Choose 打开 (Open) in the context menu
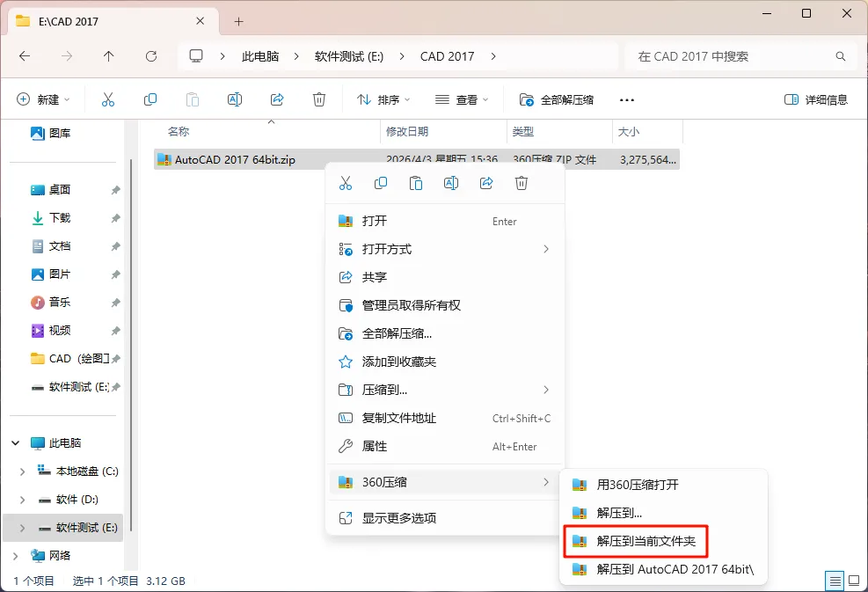This screenshot has width=868, height=592. pos(445,221)
